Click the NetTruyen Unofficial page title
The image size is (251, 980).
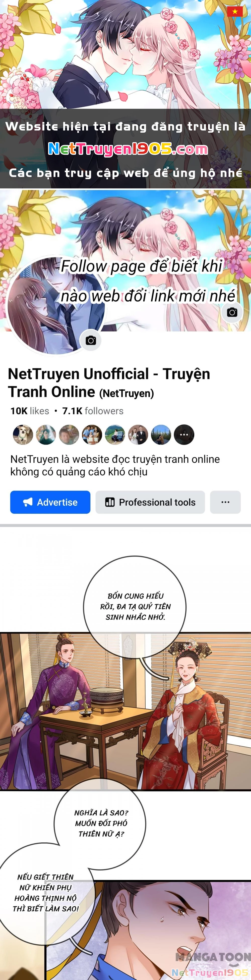tap(109, 383)
